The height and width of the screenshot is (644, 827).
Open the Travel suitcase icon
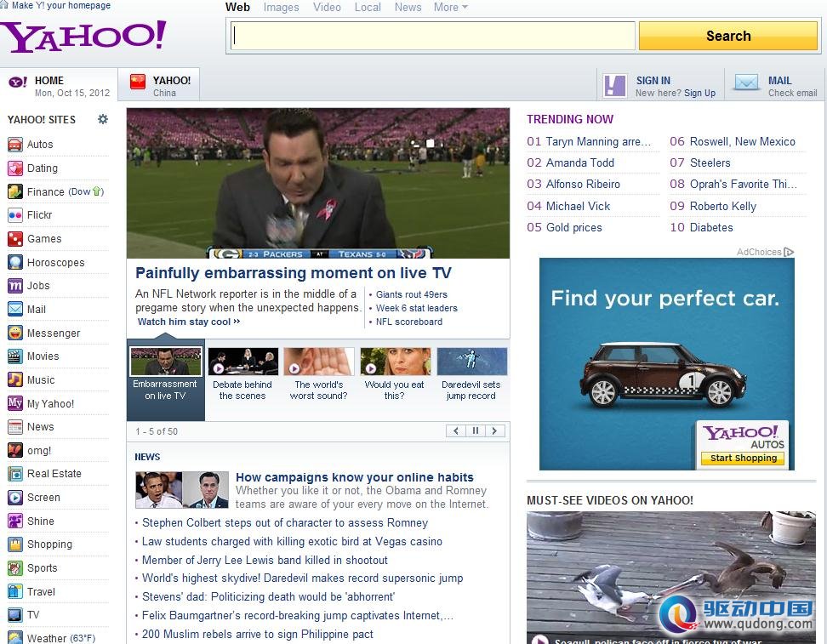click(14, 591)
